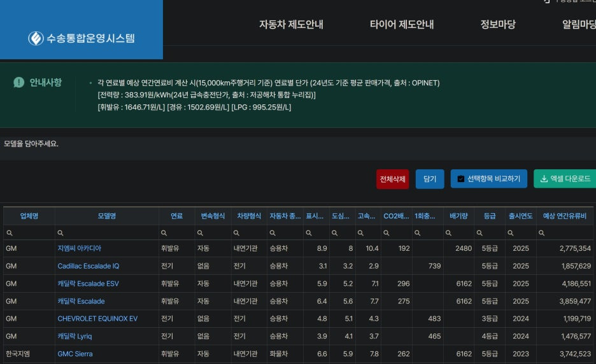This screenshot has height=364, width=596.
Task: Click search icon in 연료 filter cell
Action: (x=164, y=233)
